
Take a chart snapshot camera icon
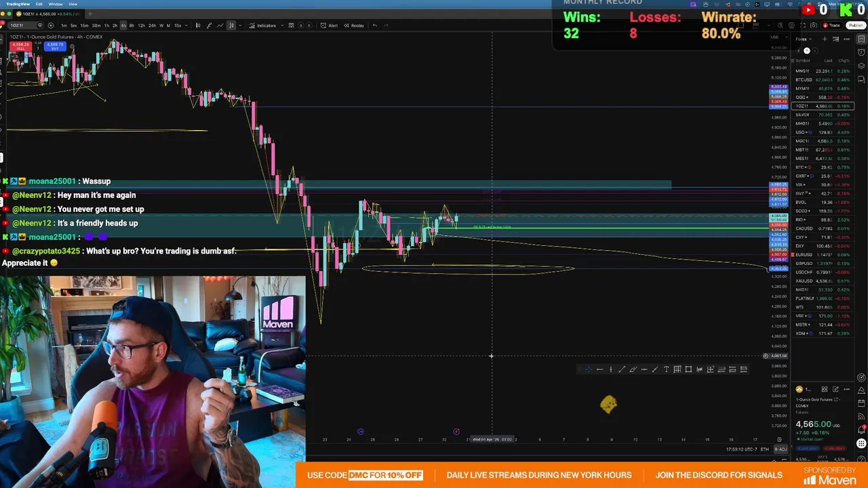click(x=814, y=25)
